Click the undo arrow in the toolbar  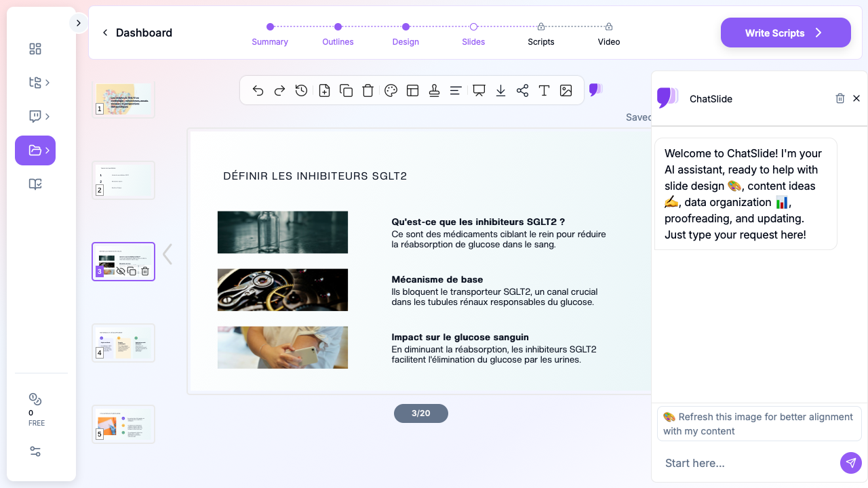(258, 91)
